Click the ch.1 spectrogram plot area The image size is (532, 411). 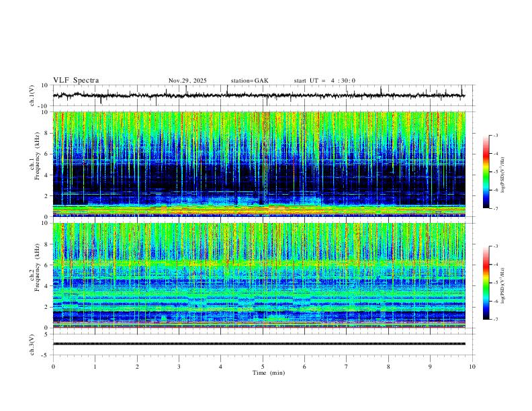259,164
